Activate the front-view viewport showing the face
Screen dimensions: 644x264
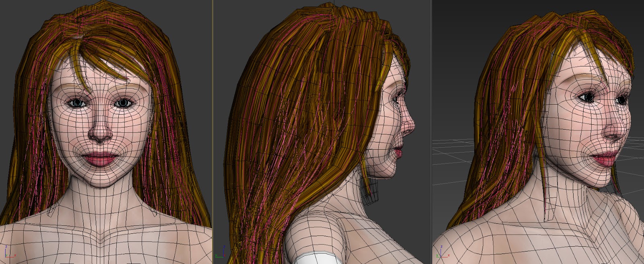click(x=106, y=132)
